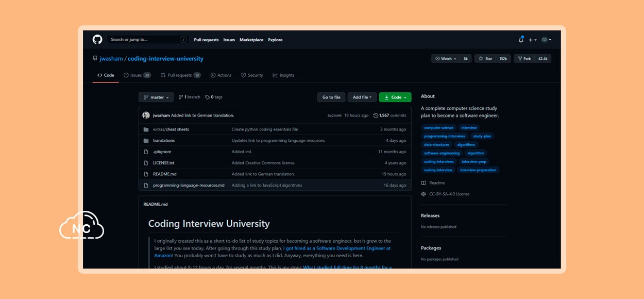The image size is (644, 299).
Task: View the 1,567 commits history
Action: pyautogui.click(x=389, y=115)
